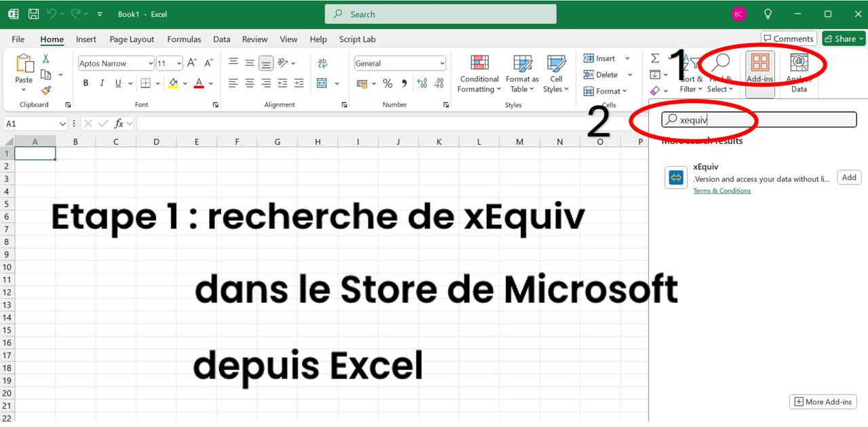Open Conditional Formatting in Styles group
The height and width of the screenshot is (427, 868).
pyautogui.click(x=479, y=75)
